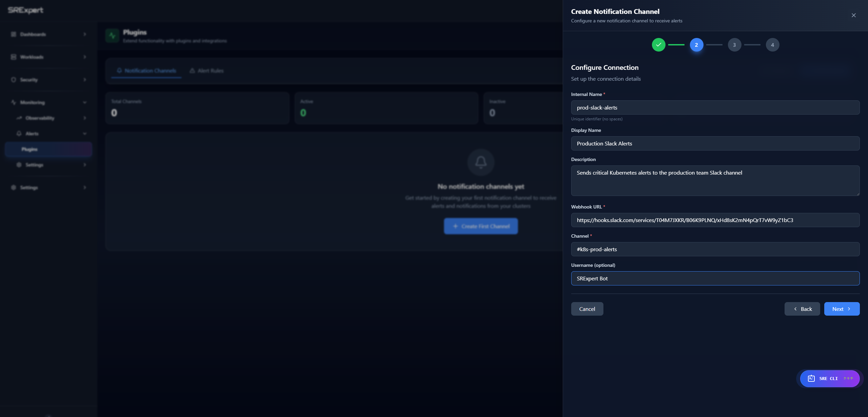The width and height of the screenshot is (868, 417).
Task: Click the completed step one checkmark
Action: pyautogui.click(x=658, y=45)
